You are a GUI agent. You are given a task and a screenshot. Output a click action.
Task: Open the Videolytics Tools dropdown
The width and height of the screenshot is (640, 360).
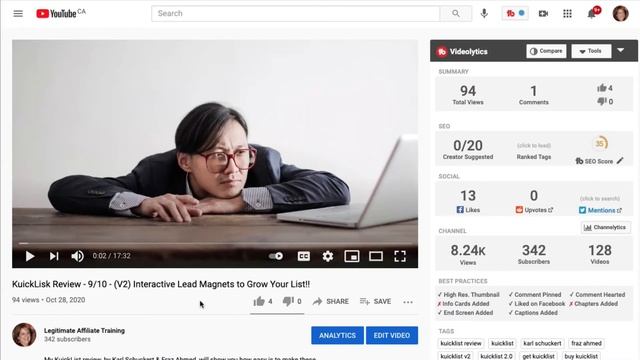(591, 51)
